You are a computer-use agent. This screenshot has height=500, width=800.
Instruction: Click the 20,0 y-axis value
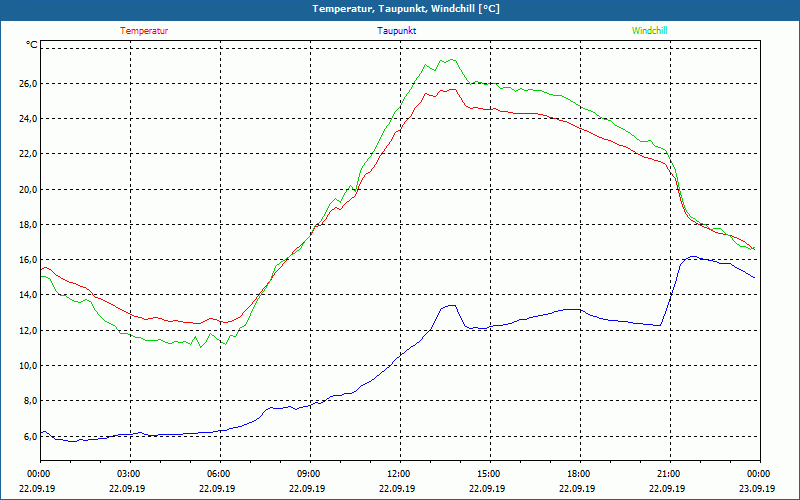click(x=28, y=189)
